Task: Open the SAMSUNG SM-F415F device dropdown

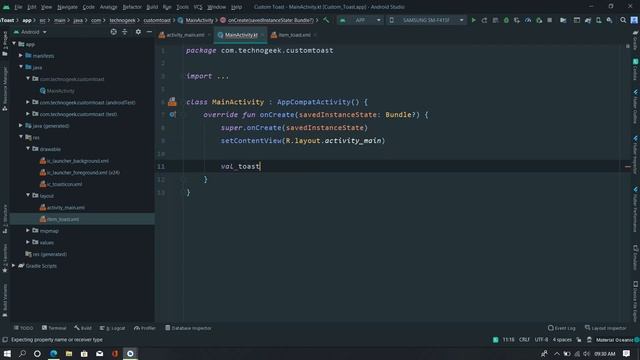Action: (426, 20)
